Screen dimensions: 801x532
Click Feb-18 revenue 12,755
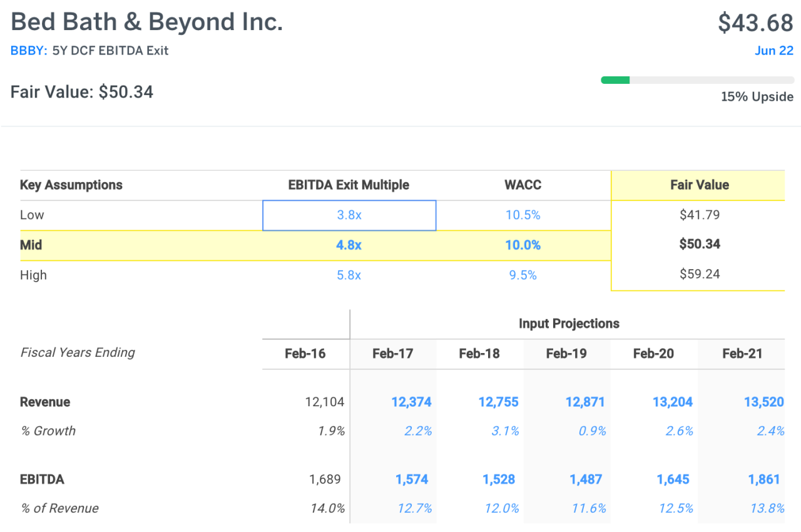pyautogui.click(x=499, y=402)
